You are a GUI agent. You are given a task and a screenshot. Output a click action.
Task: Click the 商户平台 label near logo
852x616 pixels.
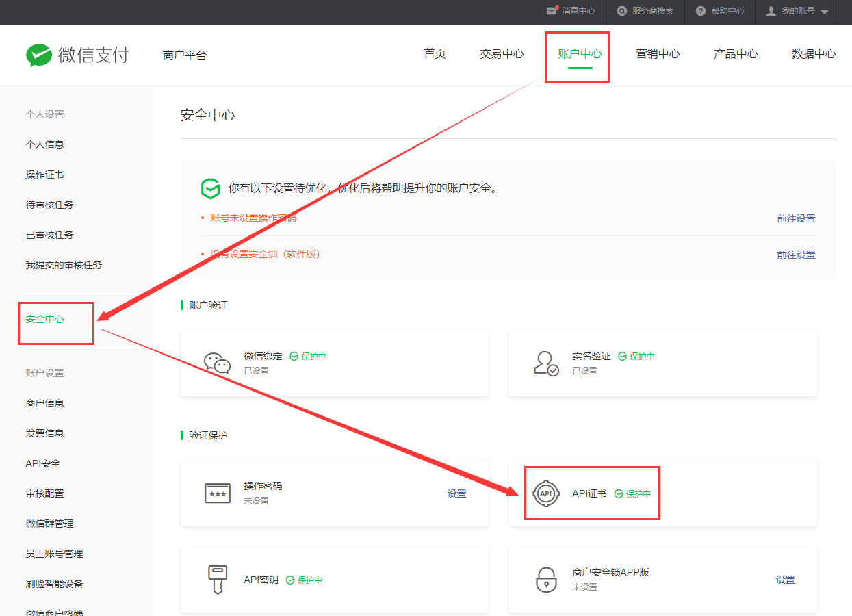click(x=185, y=55)
